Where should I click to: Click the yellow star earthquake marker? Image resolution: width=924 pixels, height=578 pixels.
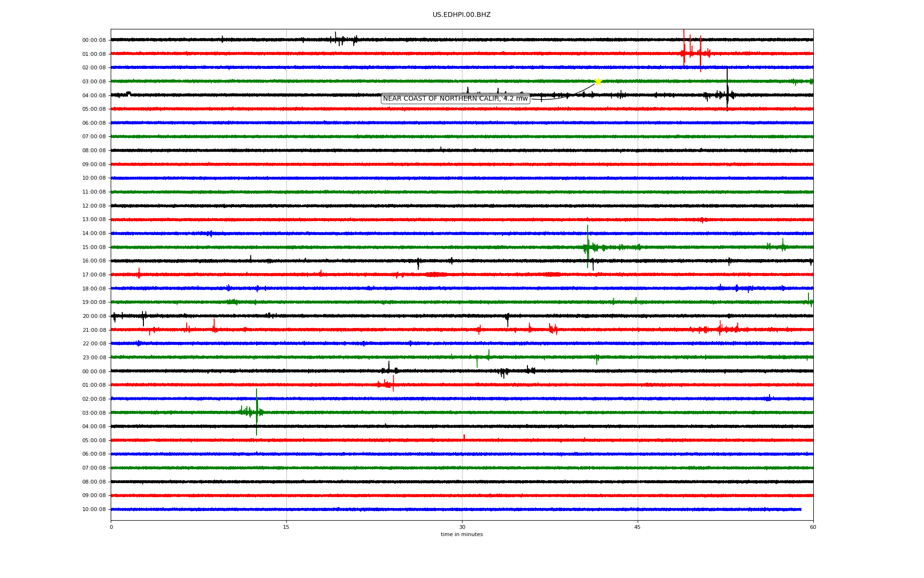coord(598,81)
